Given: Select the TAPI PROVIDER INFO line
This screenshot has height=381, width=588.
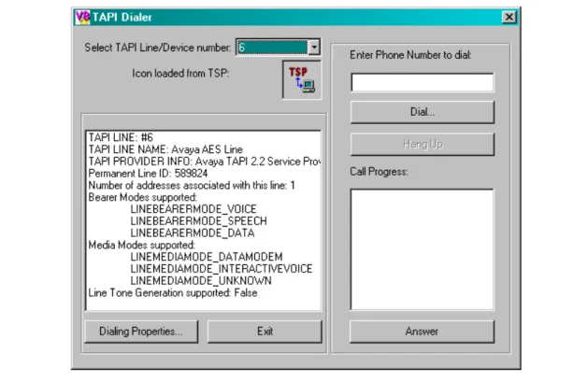Looking at the screenshot, I should click(205, 162).
